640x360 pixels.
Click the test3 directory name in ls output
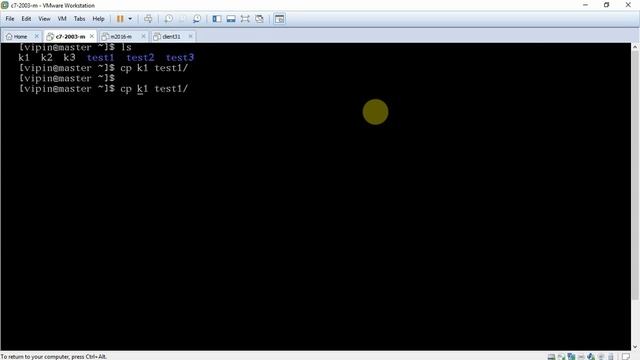coord(180,58)
